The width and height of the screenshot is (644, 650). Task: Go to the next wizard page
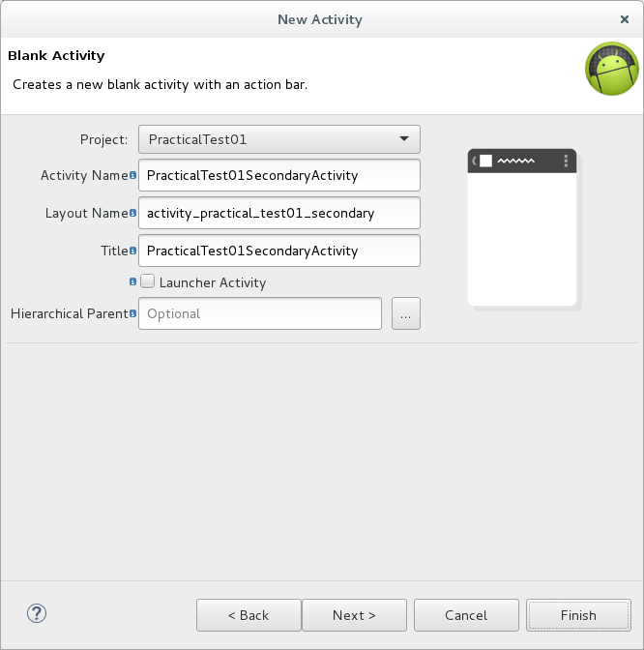pyautogui.click(x=354, y=615)
